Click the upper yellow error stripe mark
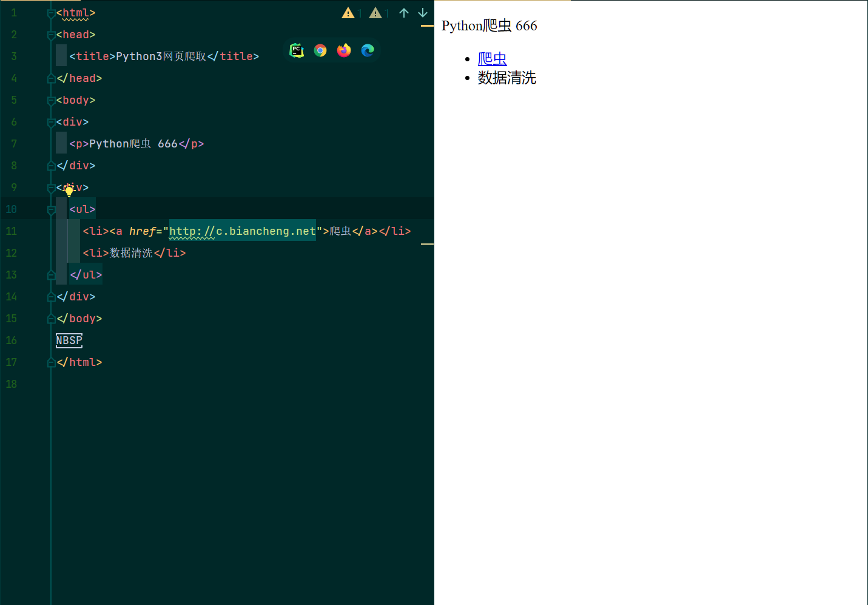 (427, 26)
